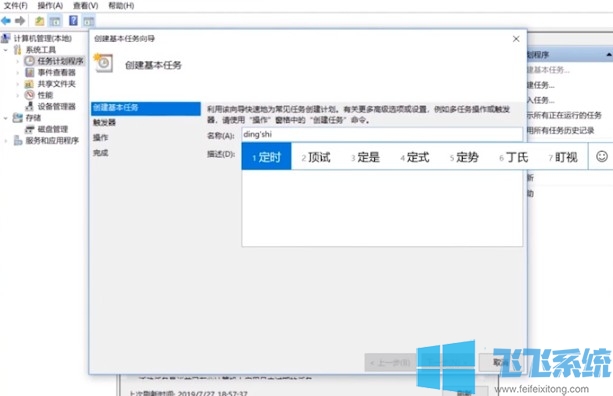Click the blue Help question mark icon
The width and height of the screenshot is (613, 396).
[x=73, y=20]
